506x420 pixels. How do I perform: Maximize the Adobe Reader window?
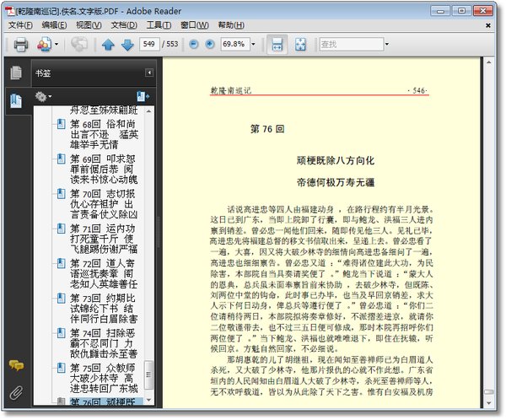[461, 11]
